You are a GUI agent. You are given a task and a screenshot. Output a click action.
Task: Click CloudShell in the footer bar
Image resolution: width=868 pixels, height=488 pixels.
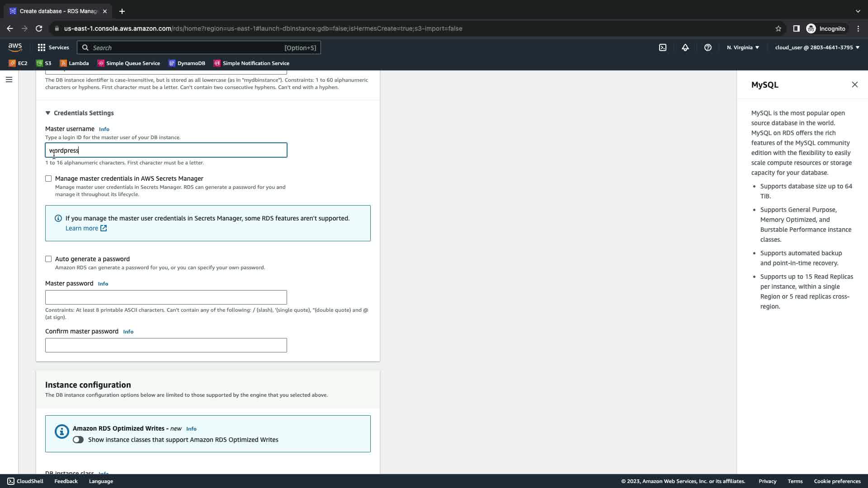(x=25, y=481)
